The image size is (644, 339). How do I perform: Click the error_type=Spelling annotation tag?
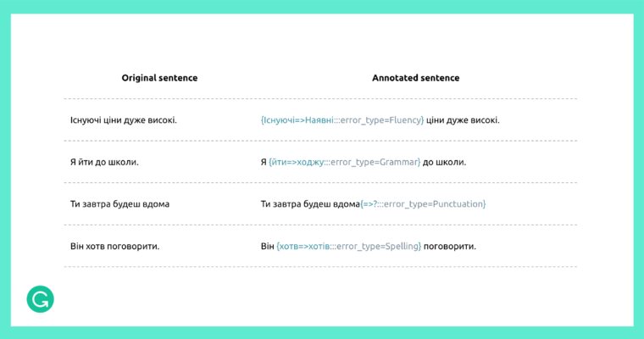(x=349, y=247)
